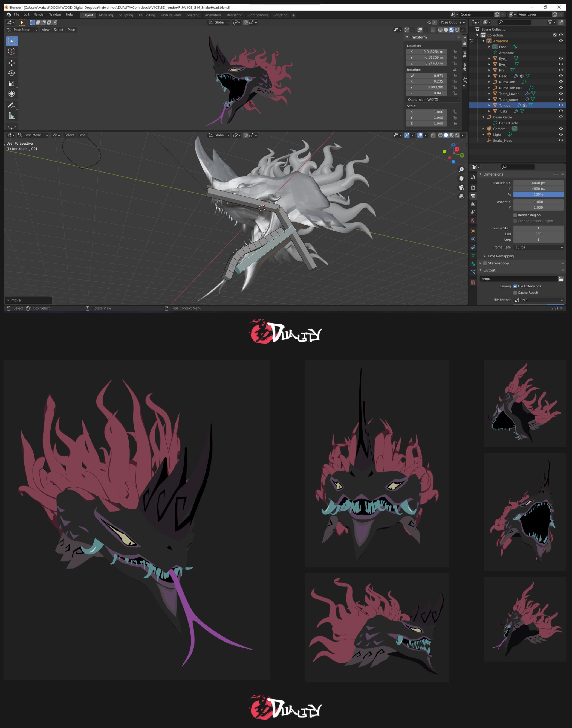Image resolution: width=572 pixels, height=728 pixels.
Task: Click the add workspace plus button
Action: tap(293, 15)
